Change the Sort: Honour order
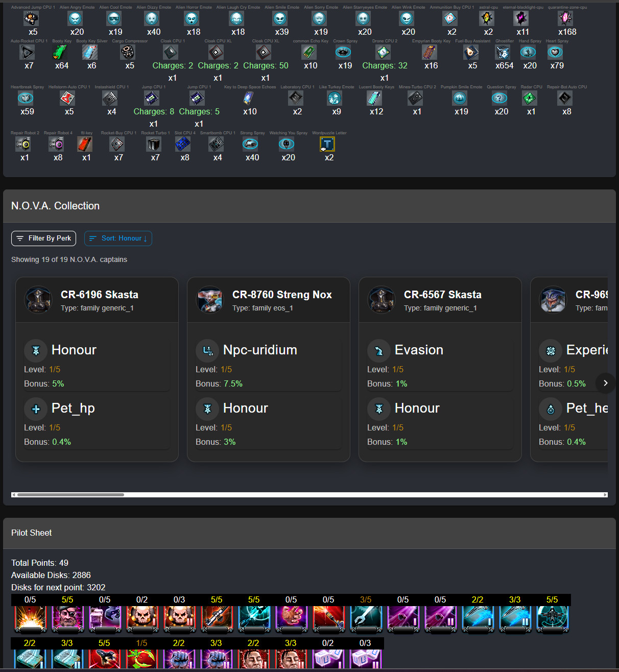The width and height of the screenshot is (619, 672). pyautogui.click(x=118, y=238)
